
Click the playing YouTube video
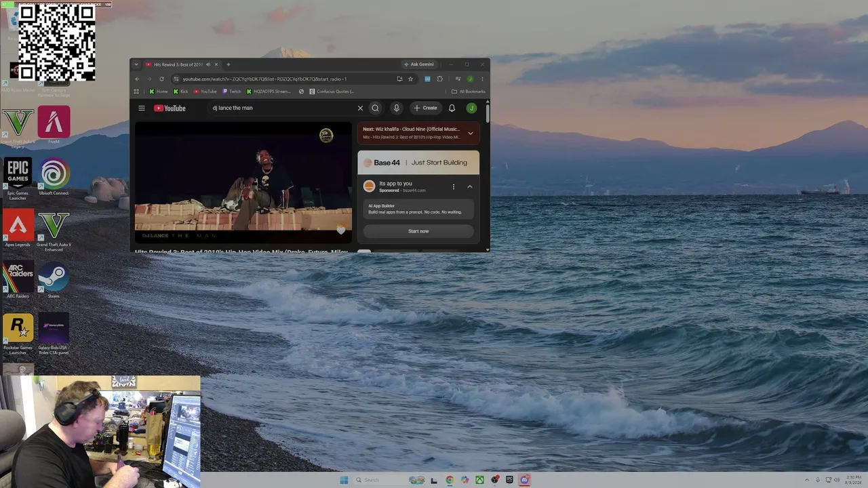(x=243, y=182)
